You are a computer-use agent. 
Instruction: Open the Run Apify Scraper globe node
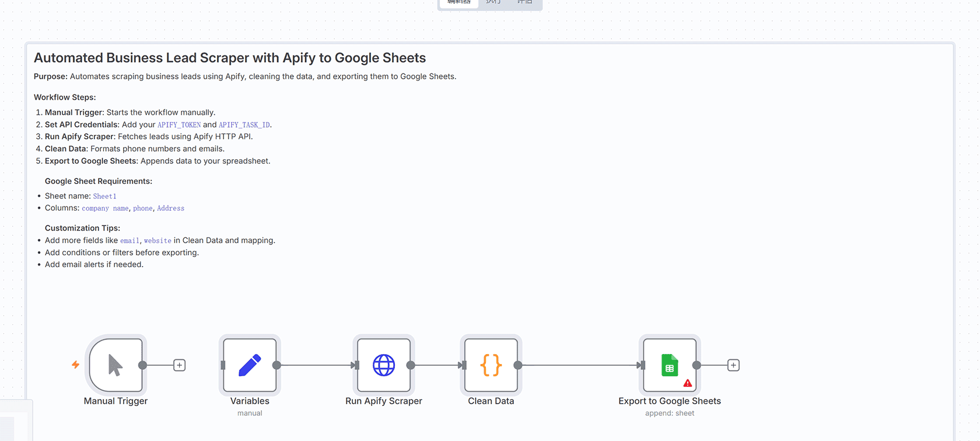[x=383, y=365]
